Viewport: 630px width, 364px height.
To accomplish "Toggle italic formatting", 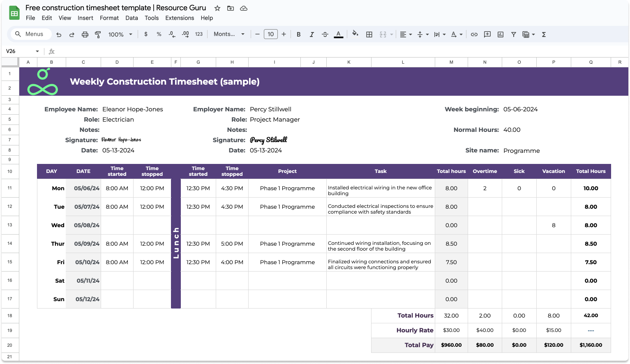I will [312, 35].
